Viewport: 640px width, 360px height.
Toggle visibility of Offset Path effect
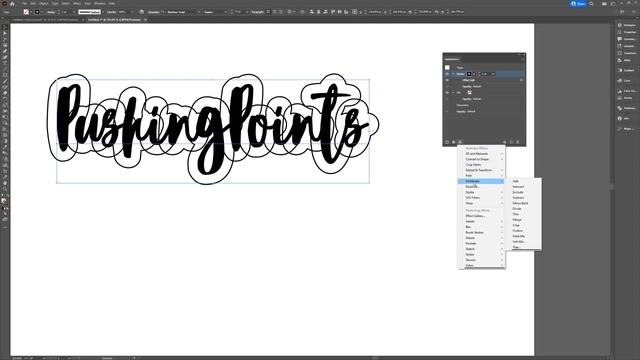point(447,80)
